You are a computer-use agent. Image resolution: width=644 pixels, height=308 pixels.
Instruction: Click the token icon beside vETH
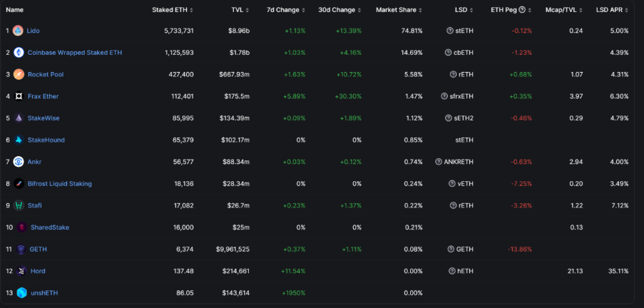tap(452, 183)
